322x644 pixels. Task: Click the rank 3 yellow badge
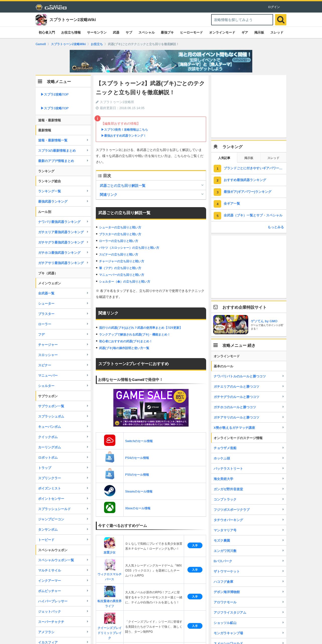[x=217, y=192]
